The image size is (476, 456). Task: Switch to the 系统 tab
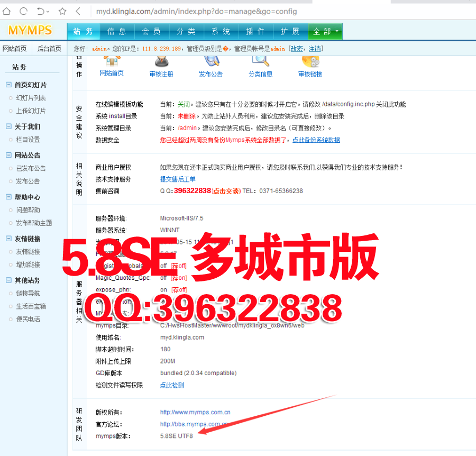221,31
